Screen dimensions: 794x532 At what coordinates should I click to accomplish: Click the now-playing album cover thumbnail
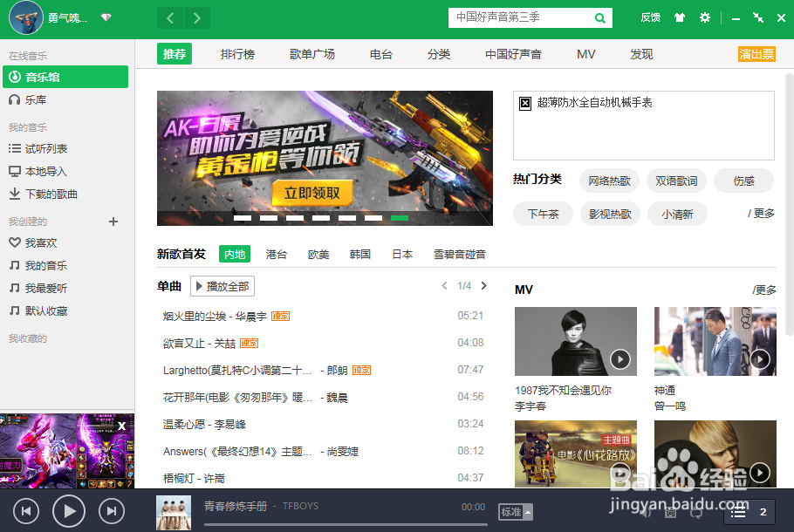click(x=174, y=513)
